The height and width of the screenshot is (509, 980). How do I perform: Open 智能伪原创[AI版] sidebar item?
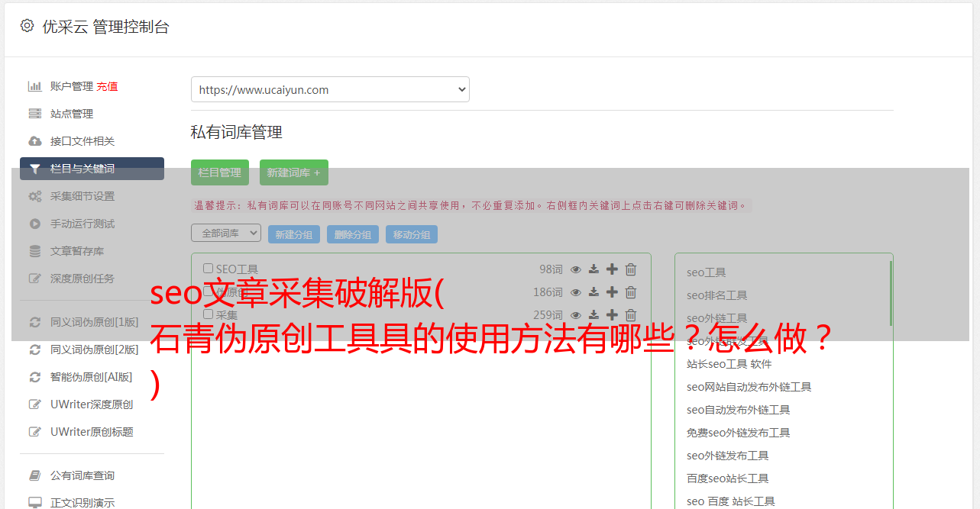[x=92, y=377]
